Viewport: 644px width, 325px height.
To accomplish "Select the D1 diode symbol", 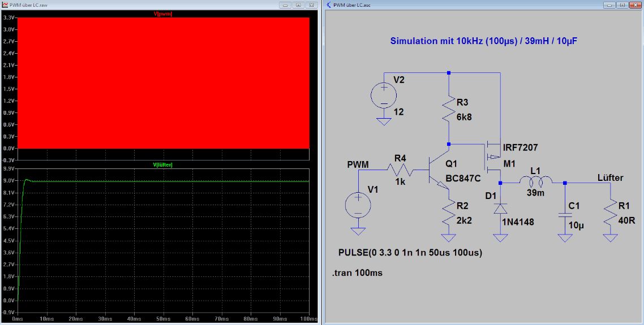I will [x=500, y=209].
